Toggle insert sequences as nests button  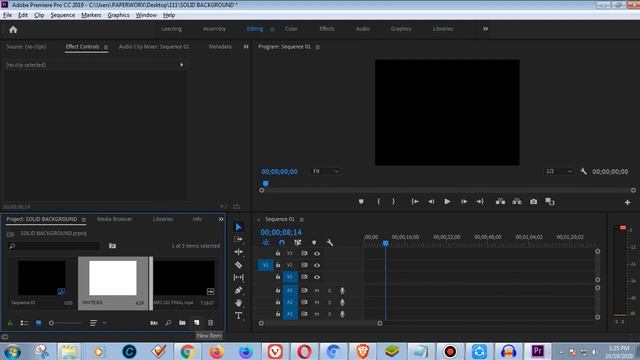pos(266,242)
